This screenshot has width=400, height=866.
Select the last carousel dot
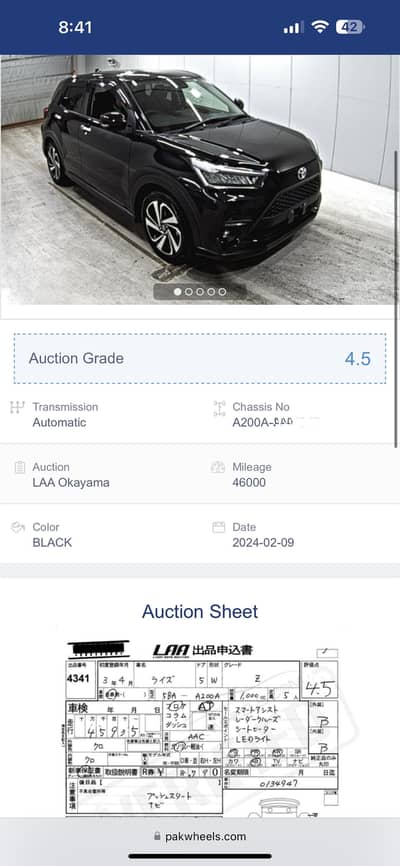(x=222, y=292)
